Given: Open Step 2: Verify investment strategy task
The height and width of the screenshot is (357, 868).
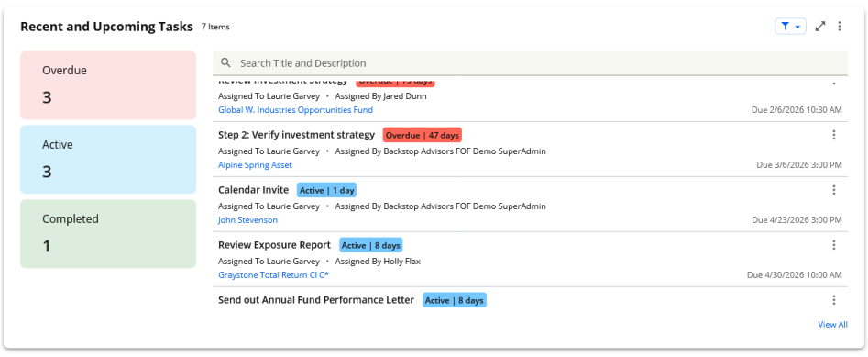Looking at the screenshot, I should coord(297,135).
